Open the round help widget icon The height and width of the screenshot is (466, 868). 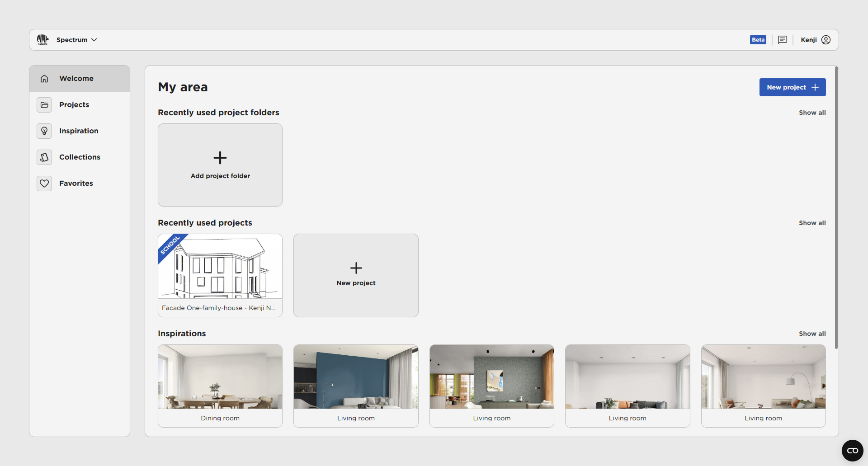852,450
